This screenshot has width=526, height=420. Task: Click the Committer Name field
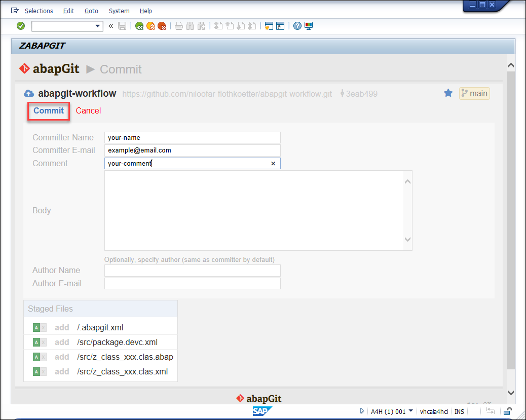(x=192, y=137)
